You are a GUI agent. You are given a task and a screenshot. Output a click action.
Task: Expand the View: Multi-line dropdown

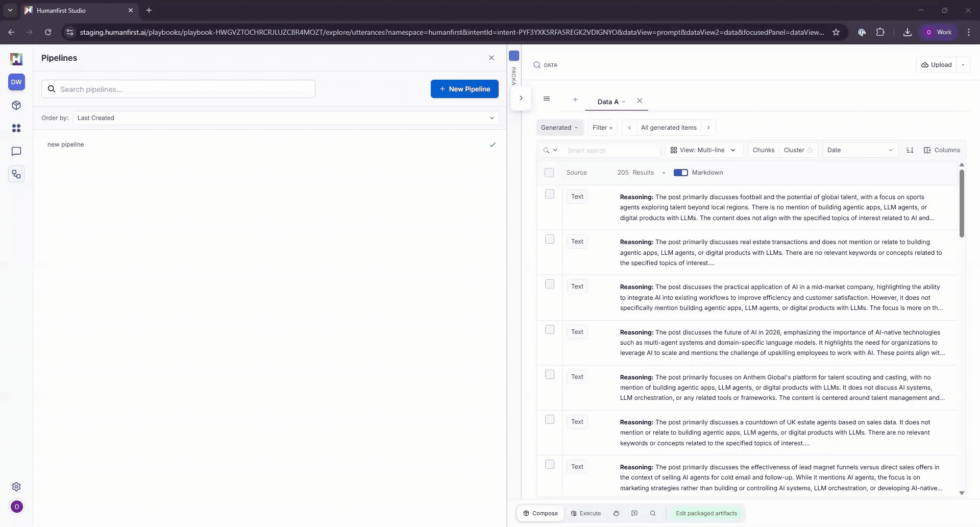pos(703,150)
